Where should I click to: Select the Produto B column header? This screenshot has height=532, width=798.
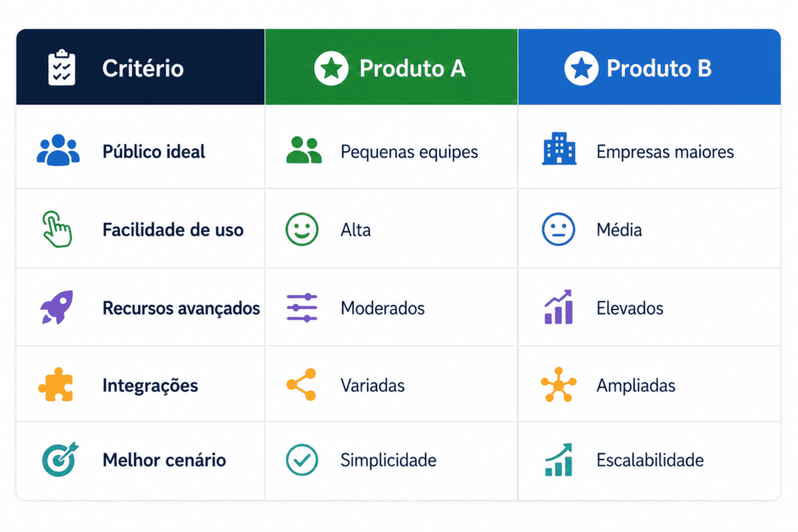649,67
